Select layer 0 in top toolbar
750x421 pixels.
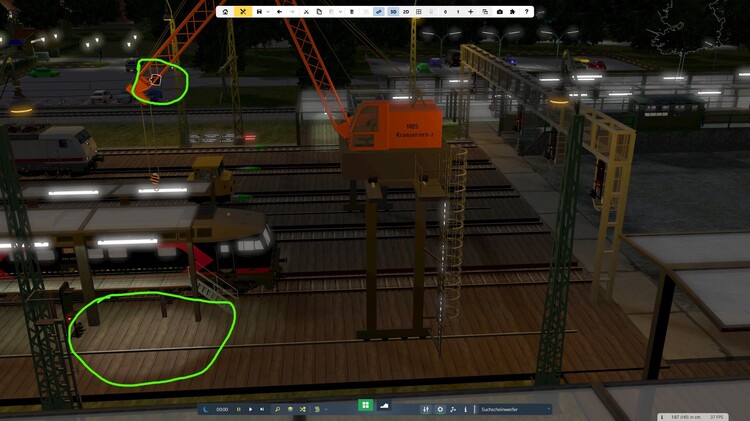(445, 11)
